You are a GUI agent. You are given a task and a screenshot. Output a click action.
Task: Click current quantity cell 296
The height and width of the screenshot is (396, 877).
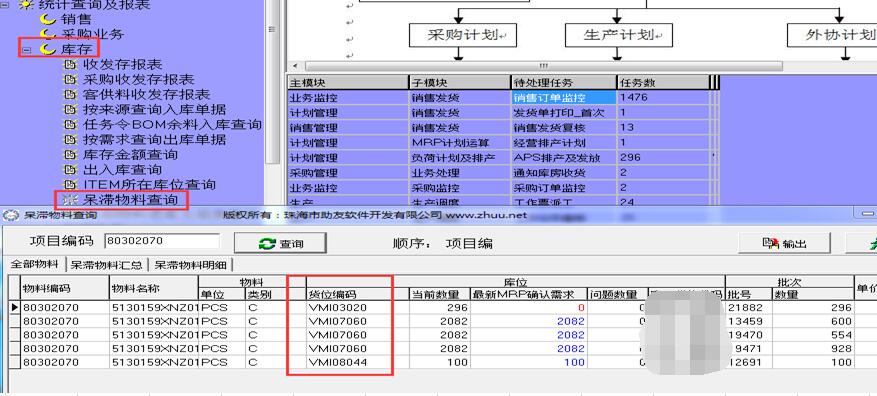click(x=440, y=308)
